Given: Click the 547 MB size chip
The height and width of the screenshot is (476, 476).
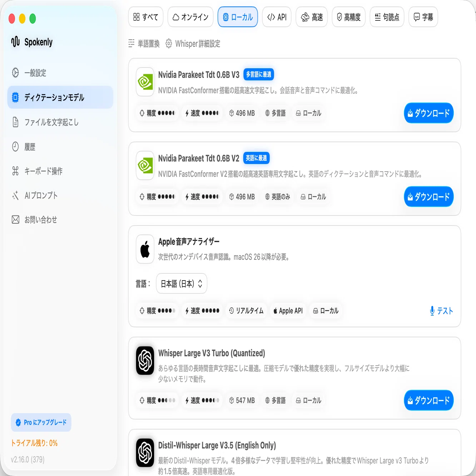Looking at the screenshot, I should 242,400.
